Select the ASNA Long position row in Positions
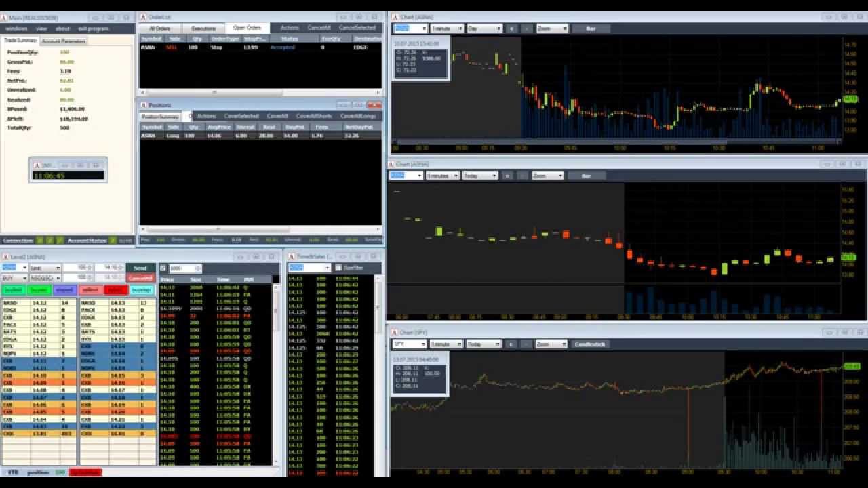Image resolution: width=868 pixels, height=488 pixels. tap(260, 136)
